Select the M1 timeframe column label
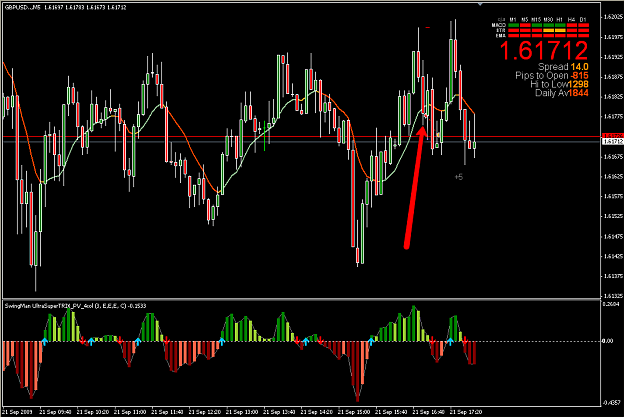Viewport: 625px width, 418px height. tap(513, 20)
